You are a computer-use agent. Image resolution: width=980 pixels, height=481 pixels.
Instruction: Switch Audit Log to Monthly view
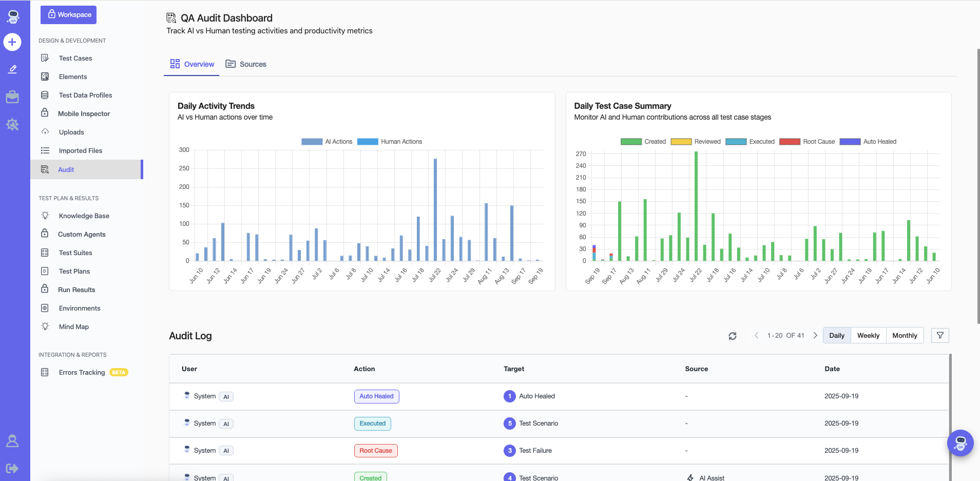[905, 336]
